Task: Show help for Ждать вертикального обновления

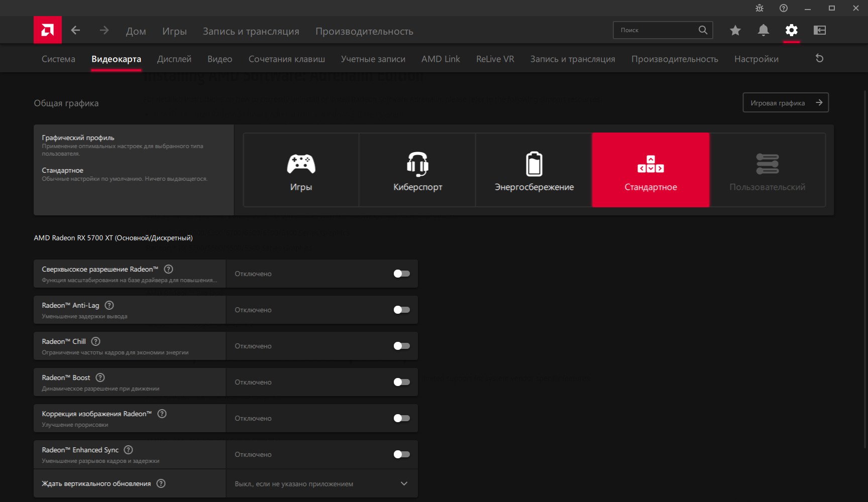Action: coord(161,483)
